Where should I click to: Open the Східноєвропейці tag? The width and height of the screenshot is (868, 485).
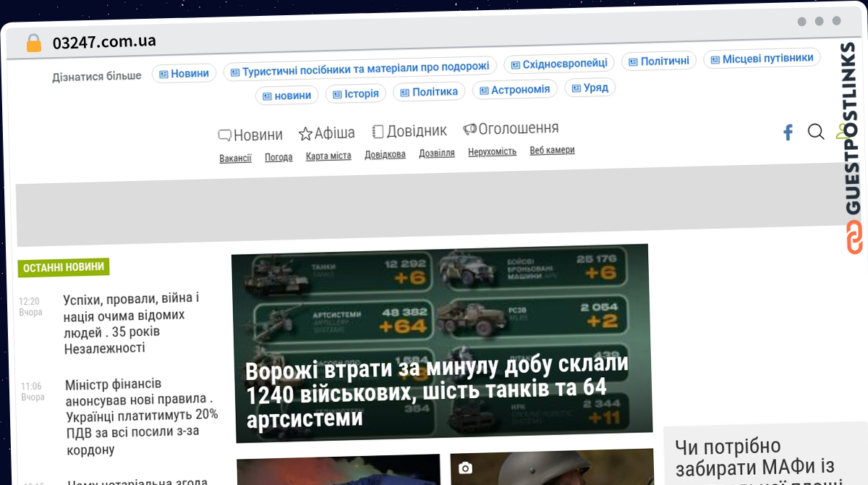(x=559, y=64)
